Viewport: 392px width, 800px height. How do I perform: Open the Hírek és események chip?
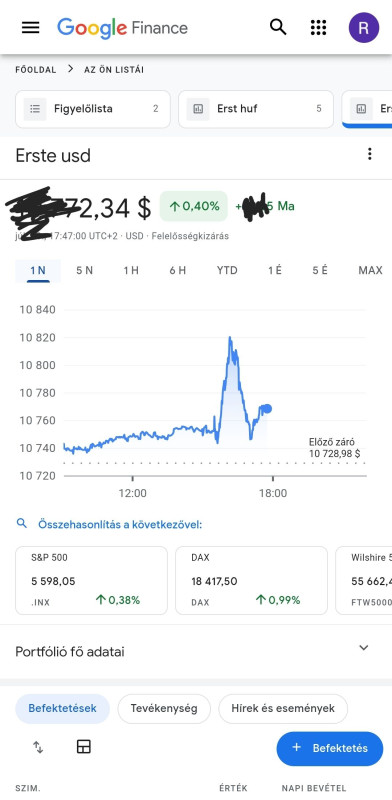tap(283, 709)
